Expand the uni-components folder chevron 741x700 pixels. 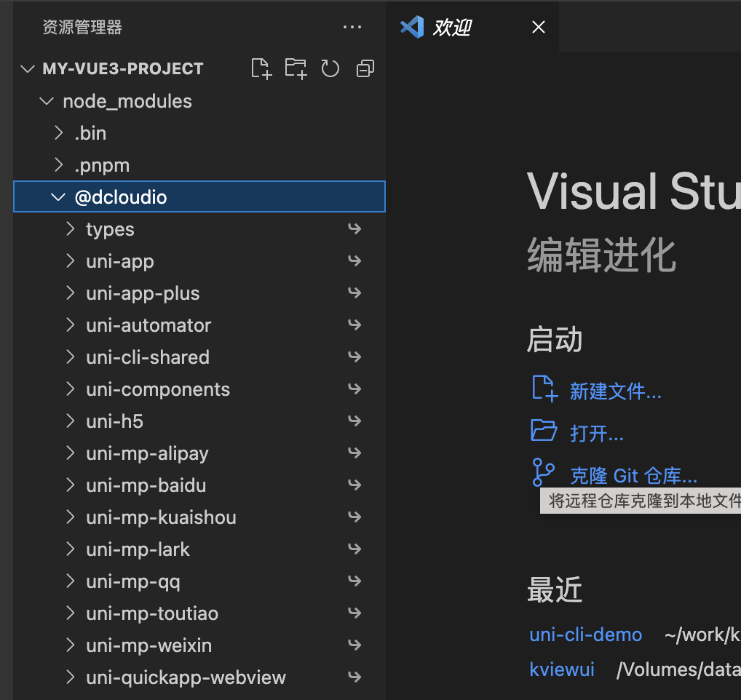pyautogui.click(x=71, y=389)
